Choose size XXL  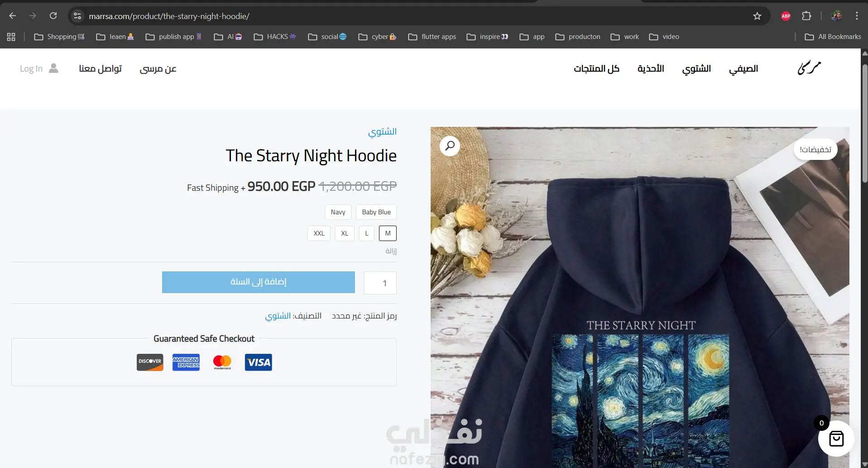tap(319, 233)
